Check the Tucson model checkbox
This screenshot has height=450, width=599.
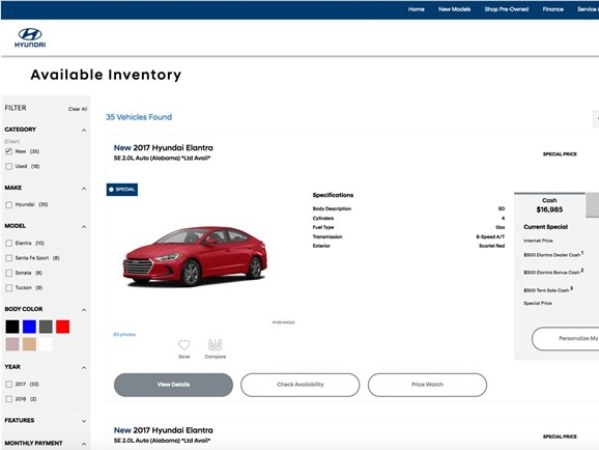tap(9, 288)
